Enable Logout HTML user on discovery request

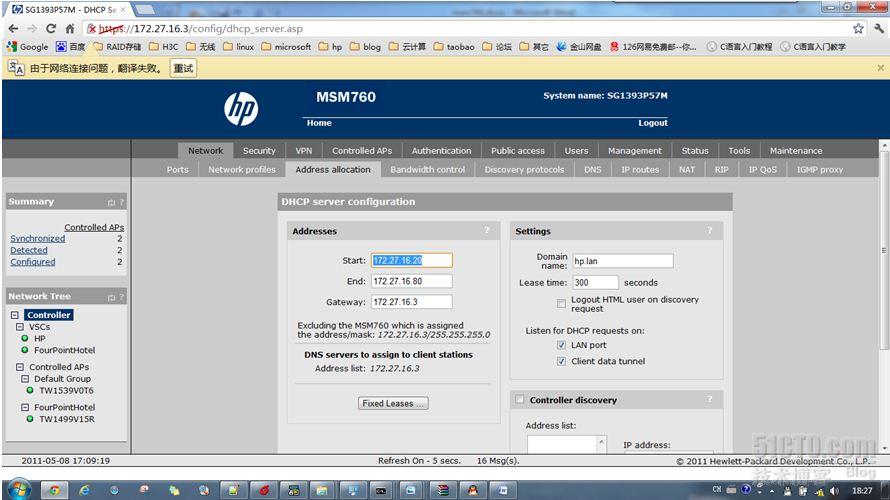tap(561, 304)
